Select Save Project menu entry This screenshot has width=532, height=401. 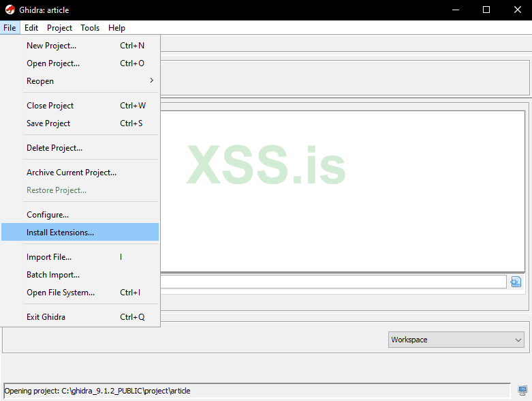point(80,123)
